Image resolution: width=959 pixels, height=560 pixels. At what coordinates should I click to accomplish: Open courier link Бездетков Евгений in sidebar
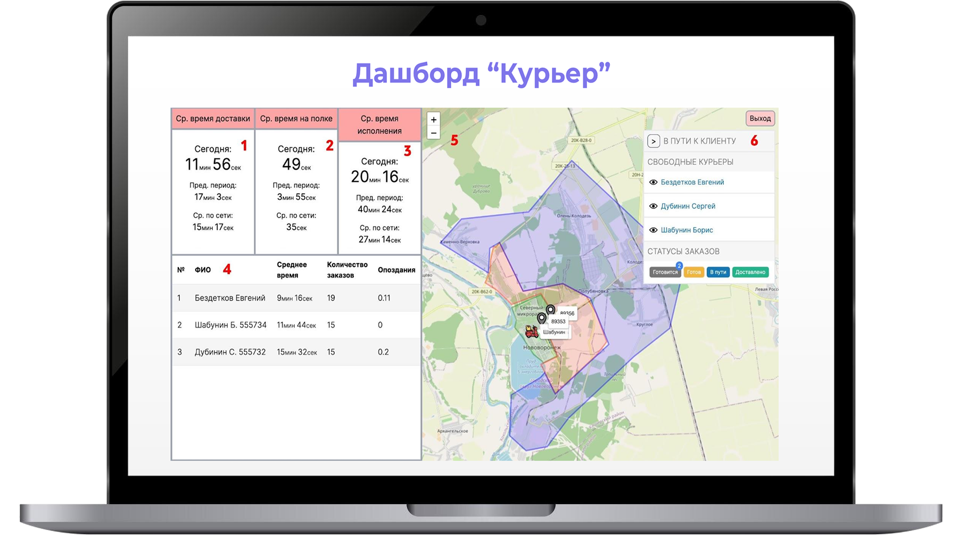(692, 182)
